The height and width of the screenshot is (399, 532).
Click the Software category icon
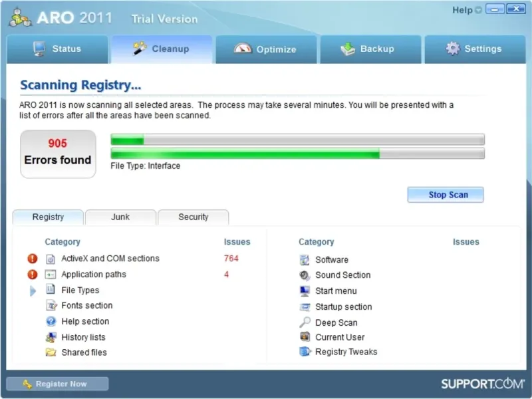(305, 260)
